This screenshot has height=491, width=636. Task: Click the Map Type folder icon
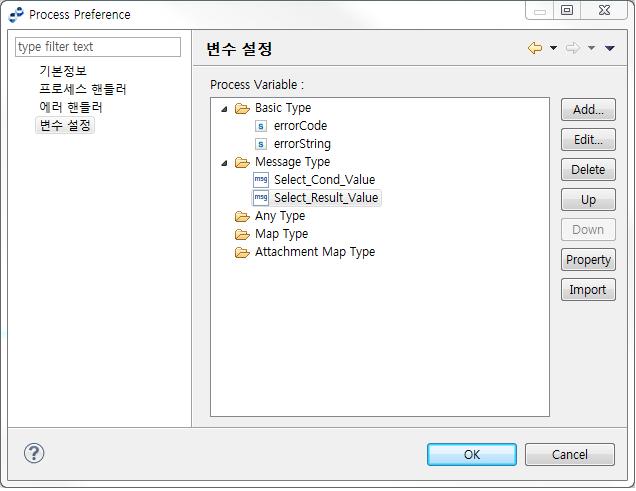[x=242, y=234]
